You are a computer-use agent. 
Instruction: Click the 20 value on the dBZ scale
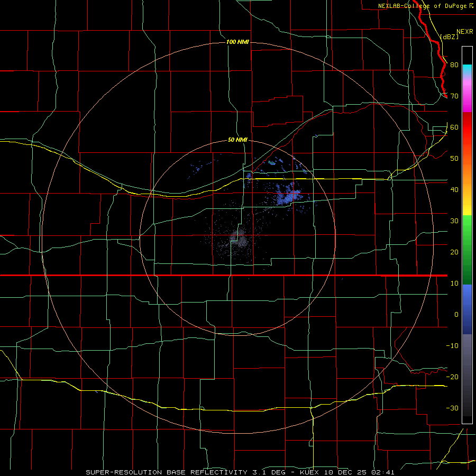[x=454, y=252]
